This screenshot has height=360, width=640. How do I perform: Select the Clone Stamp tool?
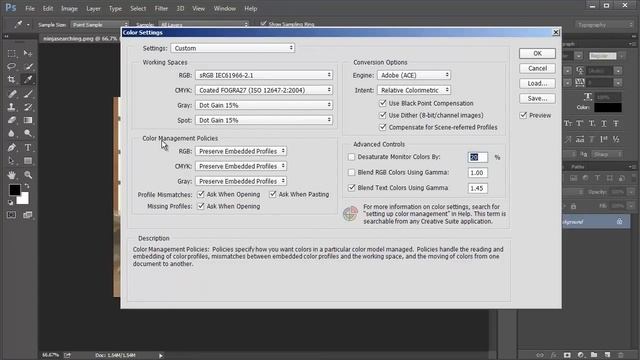pyautogui.click(x=11, y=107)
